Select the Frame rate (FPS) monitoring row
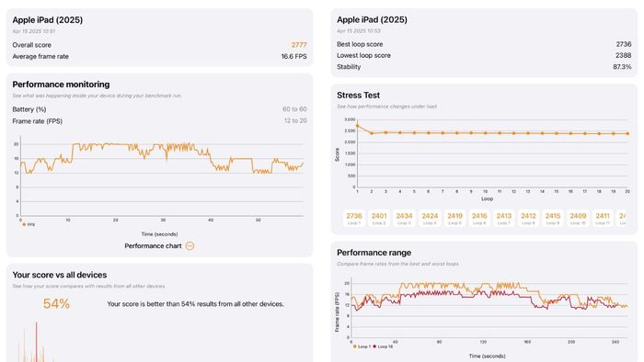Screen dimensions: 644x362 [x=159, y=121]
